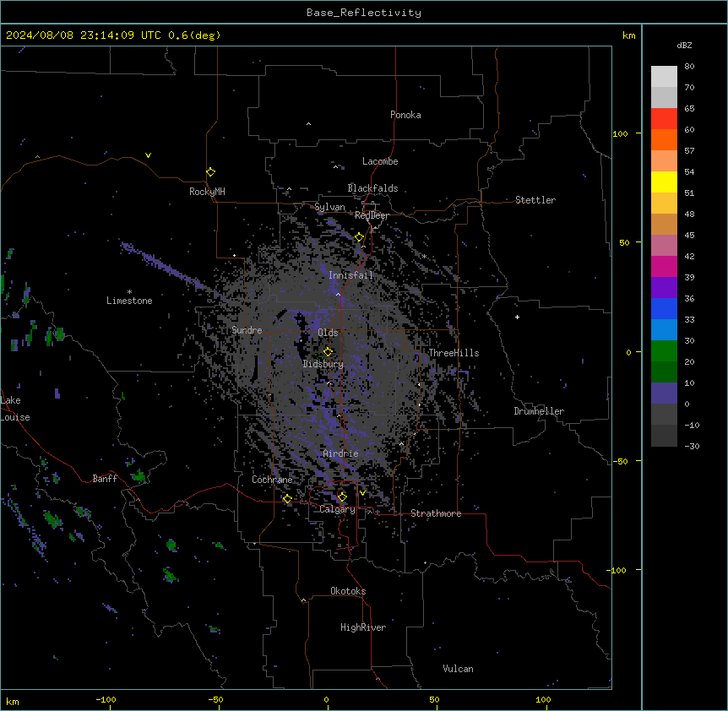Click the Lacombe city label
Viewport: 728px width, 711px height.
tap(380, 161)
